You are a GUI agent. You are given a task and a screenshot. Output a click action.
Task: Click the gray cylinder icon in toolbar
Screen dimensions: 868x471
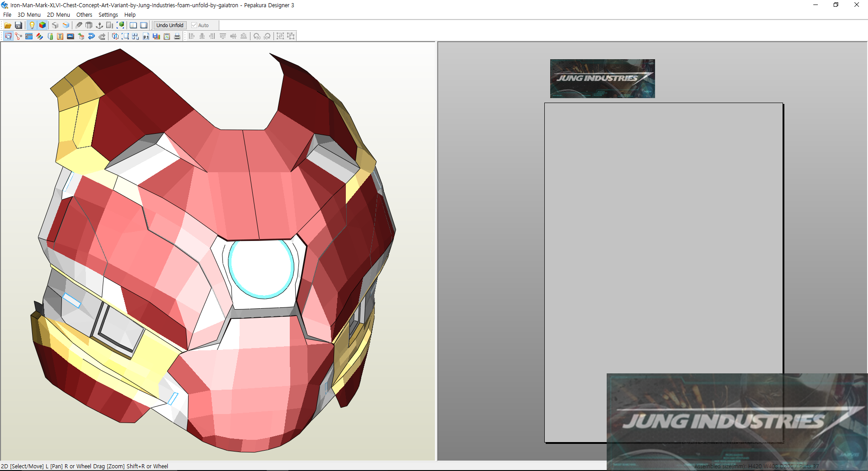click(89, 25)
